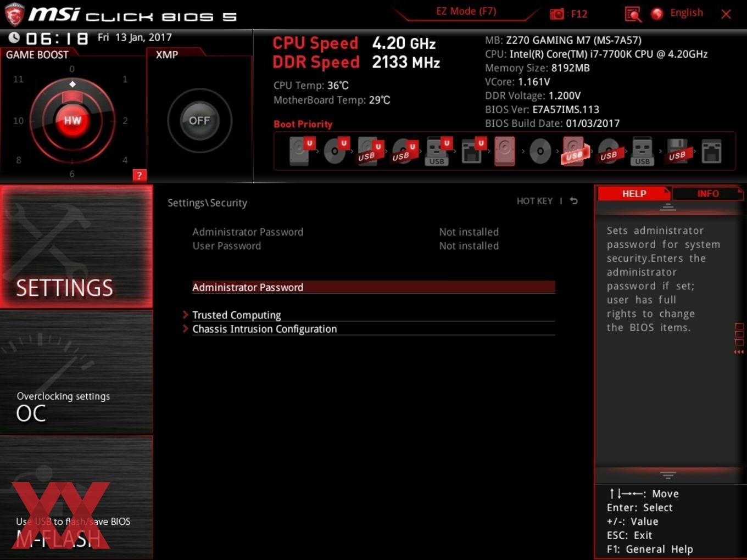Take a screenshot with the F12 camera icon

click(x=556, y=14)
